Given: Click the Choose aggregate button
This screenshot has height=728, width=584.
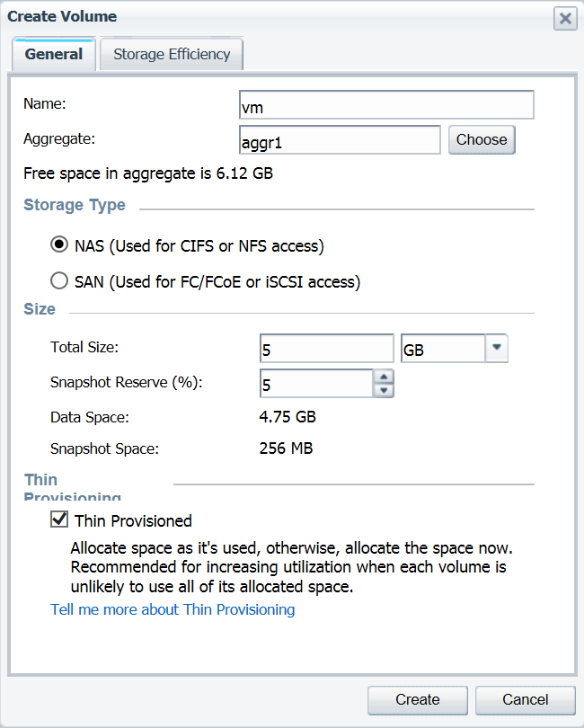Looking at the screenshot, I should (482, 139).
